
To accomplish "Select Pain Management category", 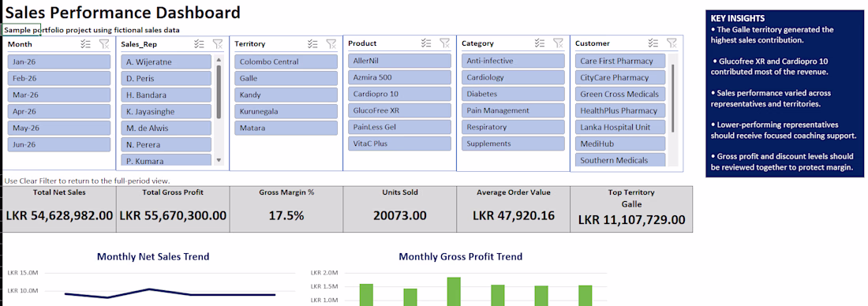I will click(513, 110).
